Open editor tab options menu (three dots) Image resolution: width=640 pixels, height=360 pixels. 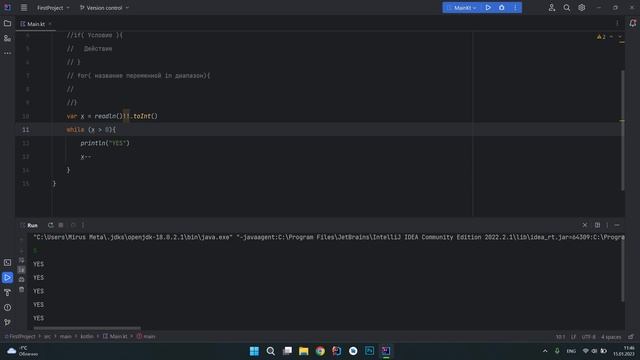[617, 24]
